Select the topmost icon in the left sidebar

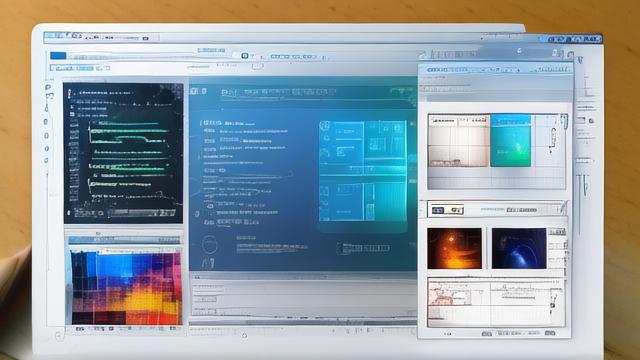click(x=48, y=87)
